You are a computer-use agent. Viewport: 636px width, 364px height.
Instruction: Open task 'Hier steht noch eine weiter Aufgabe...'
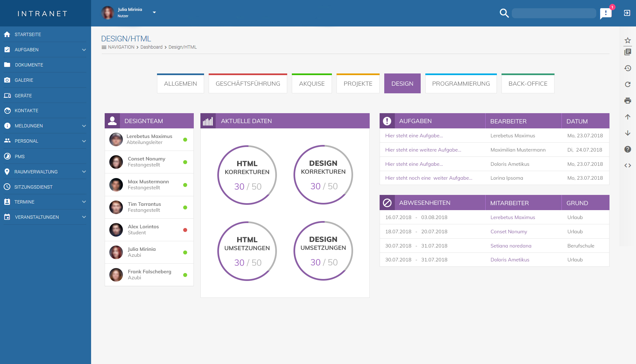click(429, 178)
